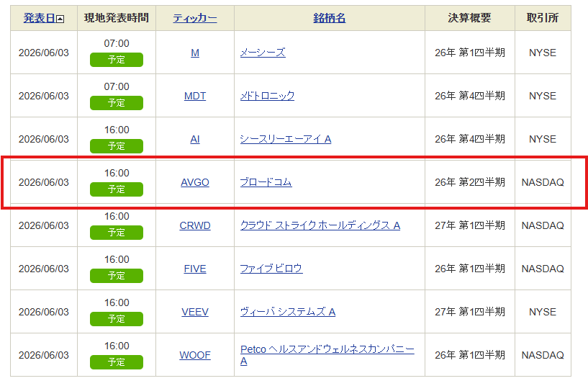588x386 pixels.
Task: Select NYSE exchange cell in VEEV row
Action: [543, 311]
